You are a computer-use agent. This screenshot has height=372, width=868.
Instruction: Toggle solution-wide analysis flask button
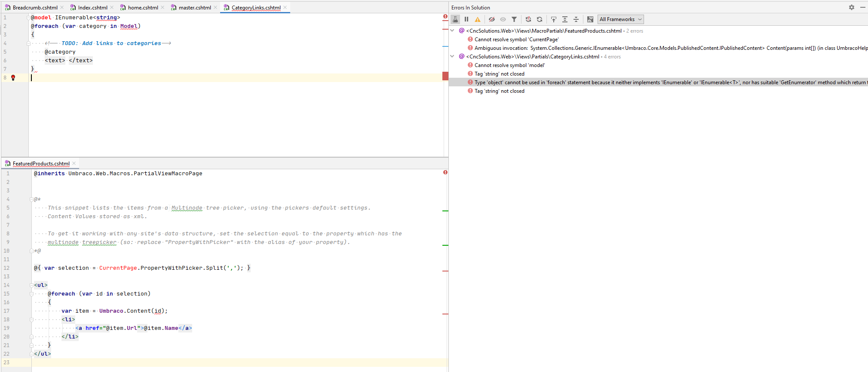tap(455, 19)
